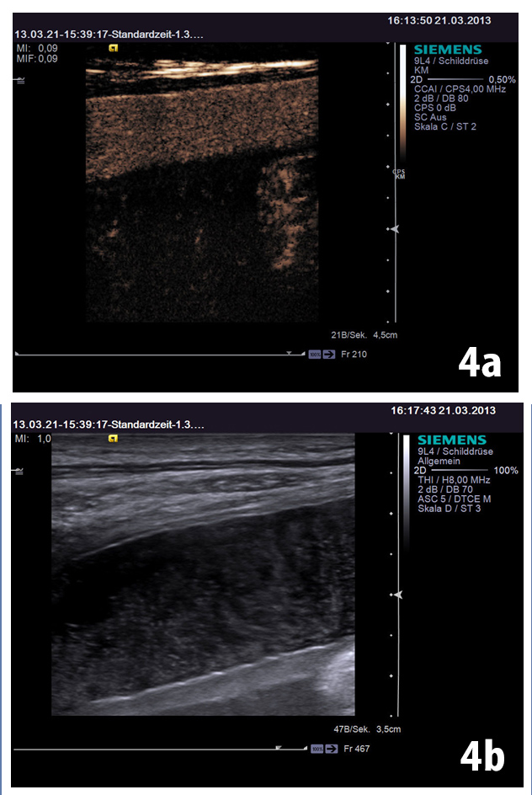This screenshot has height=795, width=532.
Task: Click the 16:13:50 21.03.2013 timestamp
Action: click(x=441, y=20)
